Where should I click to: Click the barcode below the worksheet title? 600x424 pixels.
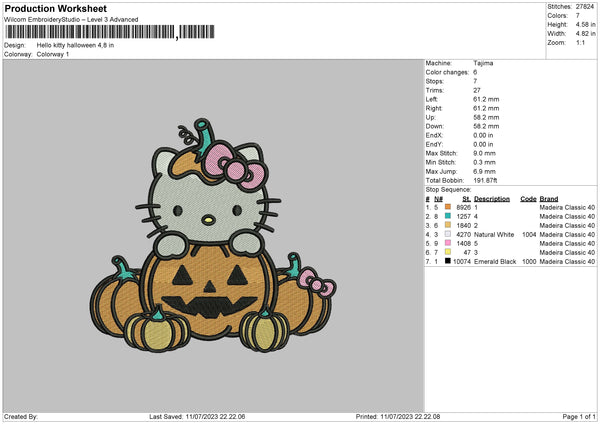pos(89,34)
